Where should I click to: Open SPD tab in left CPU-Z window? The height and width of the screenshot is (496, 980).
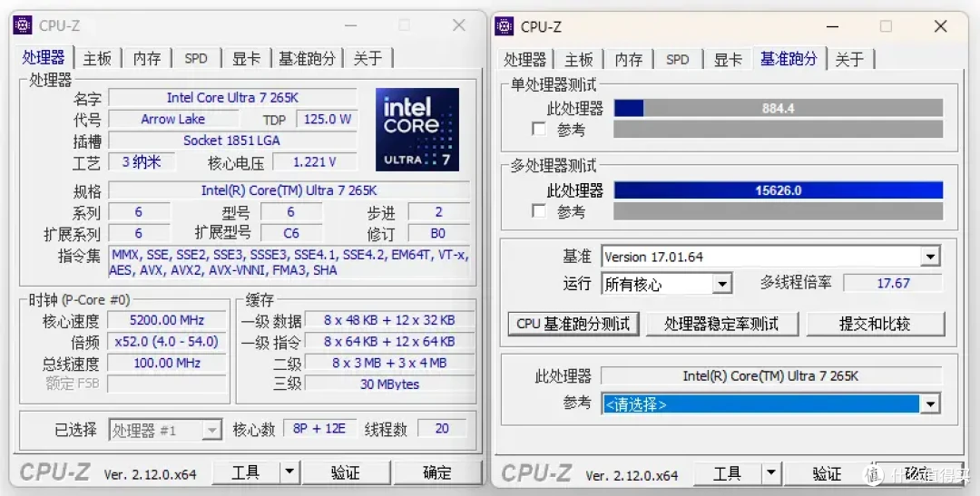196,58
